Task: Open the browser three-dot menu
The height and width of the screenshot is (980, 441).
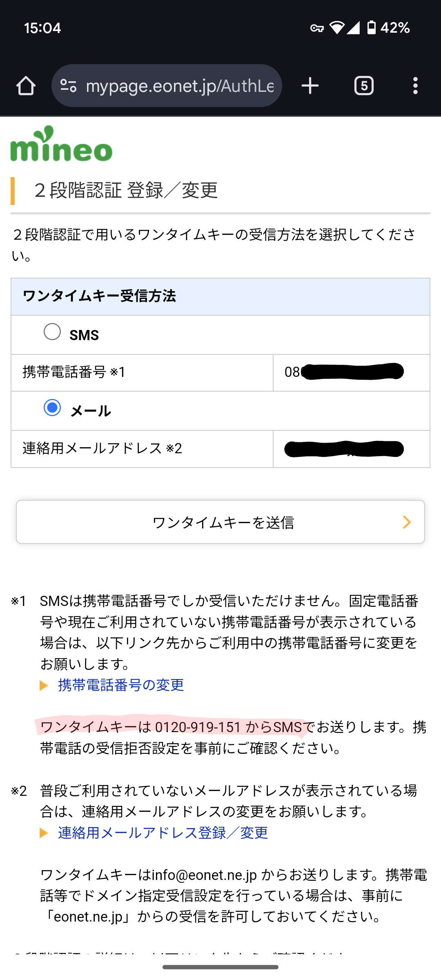Action: tap(415, 86)
